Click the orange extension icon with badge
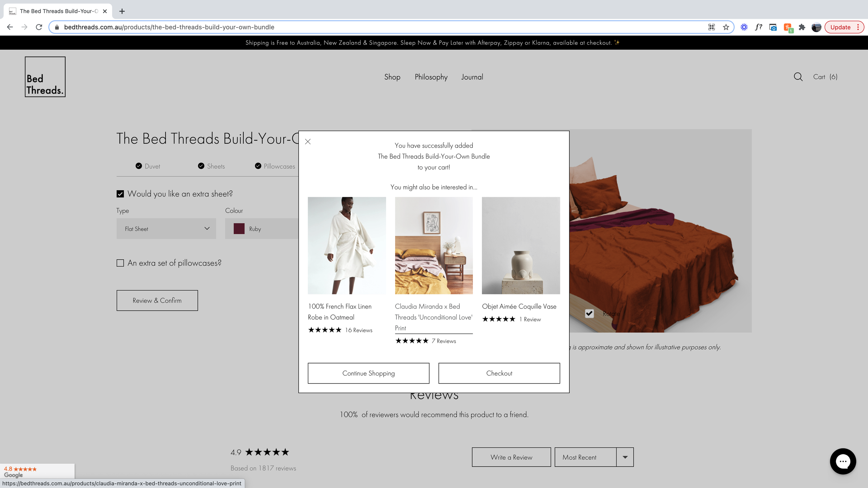This screenshot has width=868, height=488. coord(788,27)
